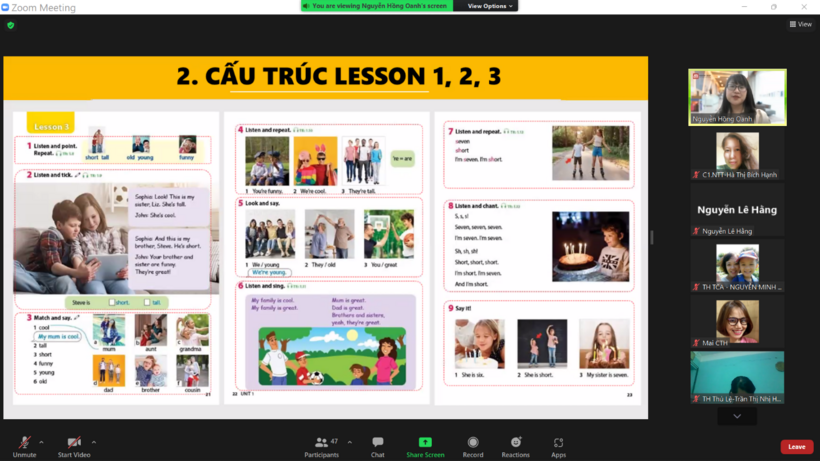This screenshot has height=461, width=820.
Task: Select Nguyễn Hồng Oanh's video thumbnail
Action: pos(737,96)
